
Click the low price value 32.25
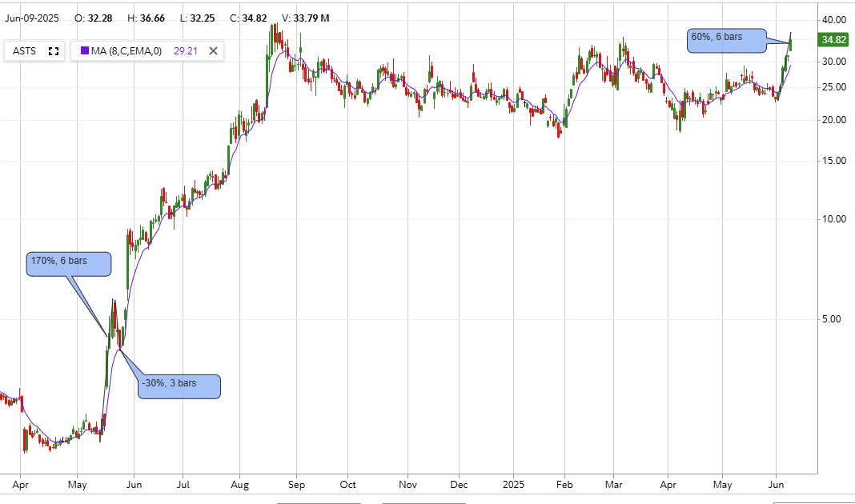click(x=203, y=18)
